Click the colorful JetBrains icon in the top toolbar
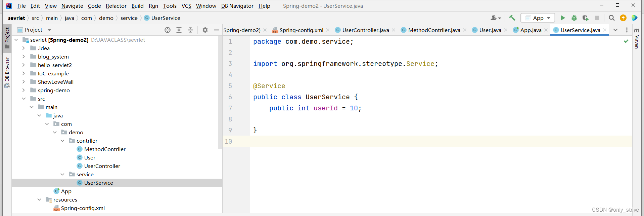Viewport: 644px width, 216px height. [x=635, y=18]
